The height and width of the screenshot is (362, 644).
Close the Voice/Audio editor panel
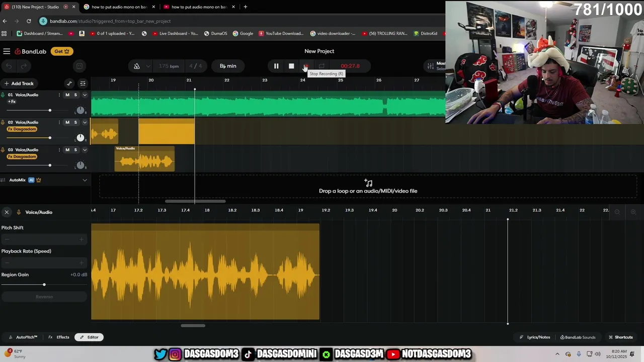(7, 212)
